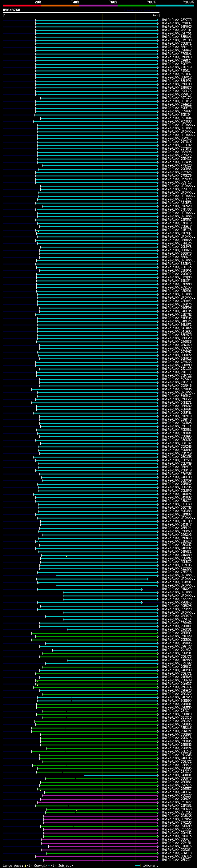
Task: Select the UniRef100_C4LSV8 label
Action: (x=177, y=697)
